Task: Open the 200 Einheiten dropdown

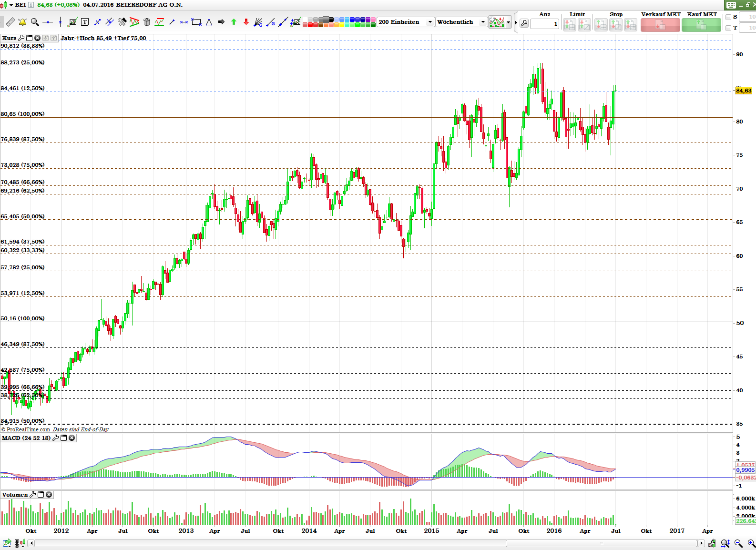Action: pos(429,22)
